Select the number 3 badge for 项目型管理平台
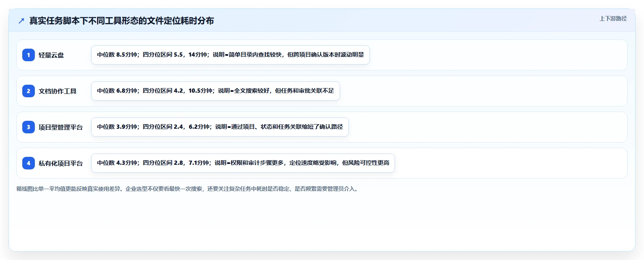 click(x=29, y=127)
